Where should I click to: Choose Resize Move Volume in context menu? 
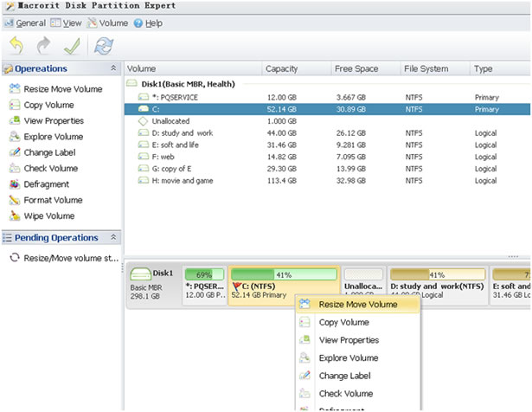point(358,305)
